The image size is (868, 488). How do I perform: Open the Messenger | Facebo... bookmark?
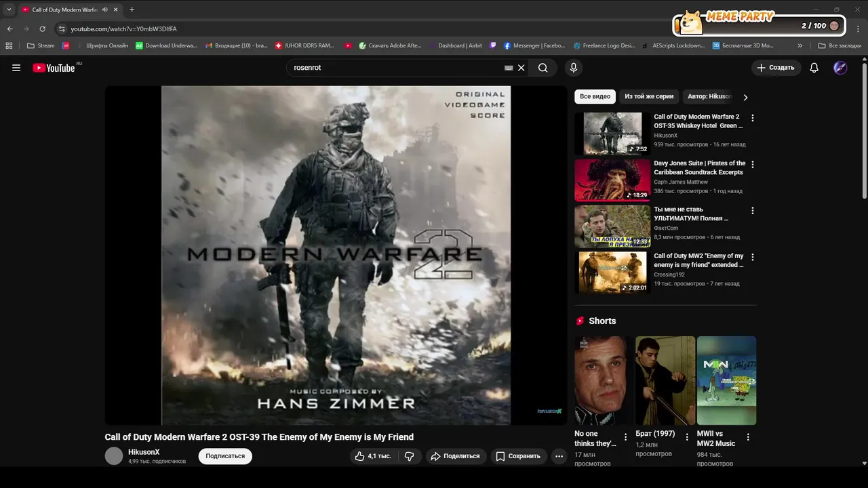tap(534, 45)
